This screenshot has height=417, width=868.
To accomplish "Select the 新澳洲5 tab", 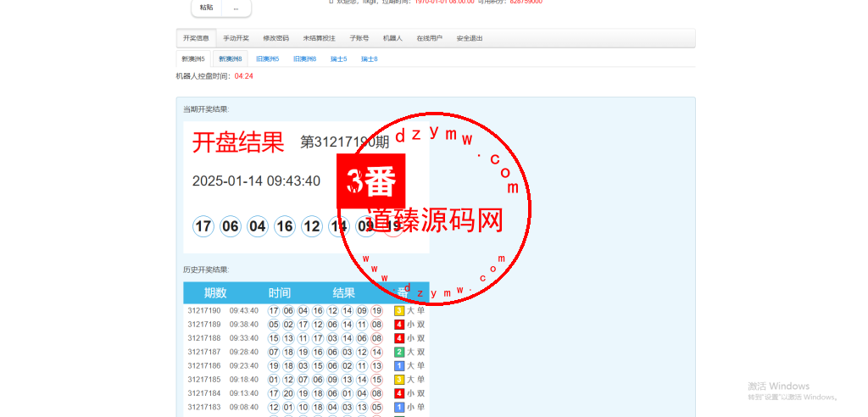I will (x=193, y=58).
